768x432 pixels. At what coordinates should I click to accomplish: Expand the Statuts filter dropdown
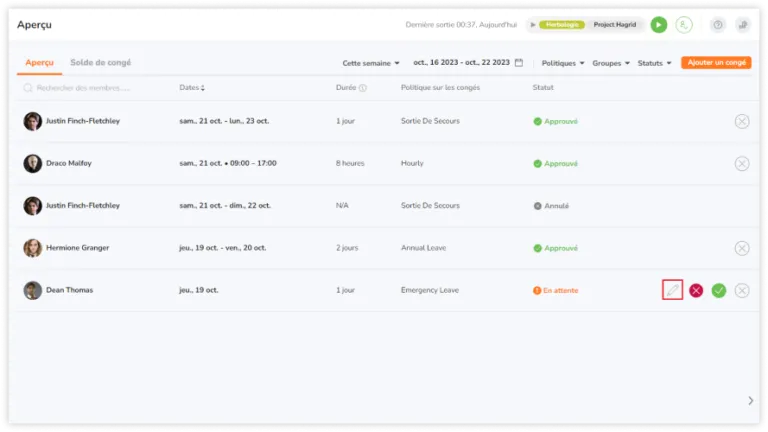pyautogui.click(x=654, y=63)
